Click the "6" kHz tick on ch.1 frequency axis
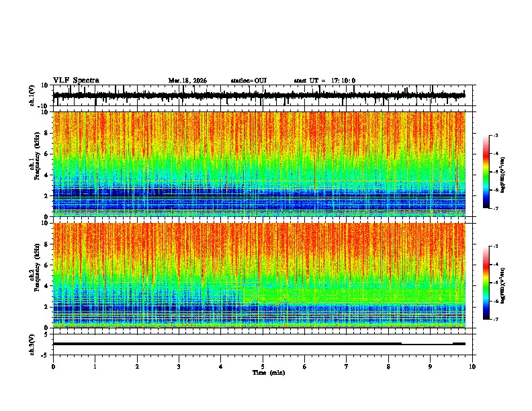 click(46, 154)
